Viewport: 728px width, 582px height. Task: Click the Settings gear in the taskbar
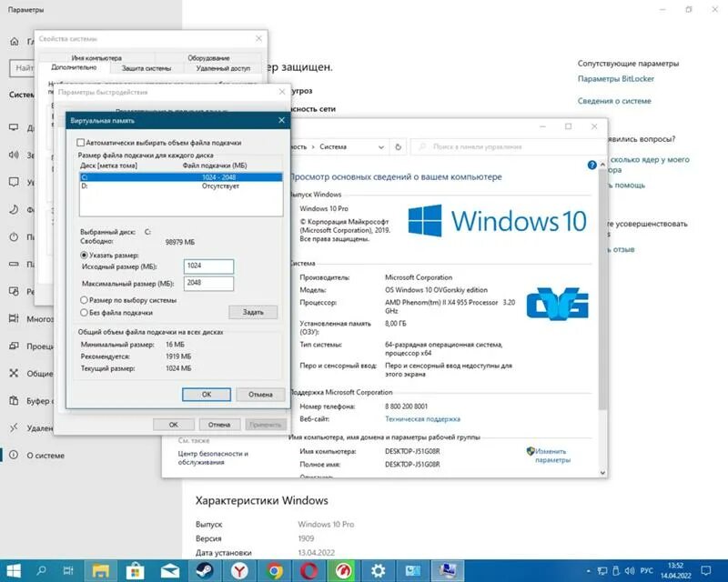(378, 570)
